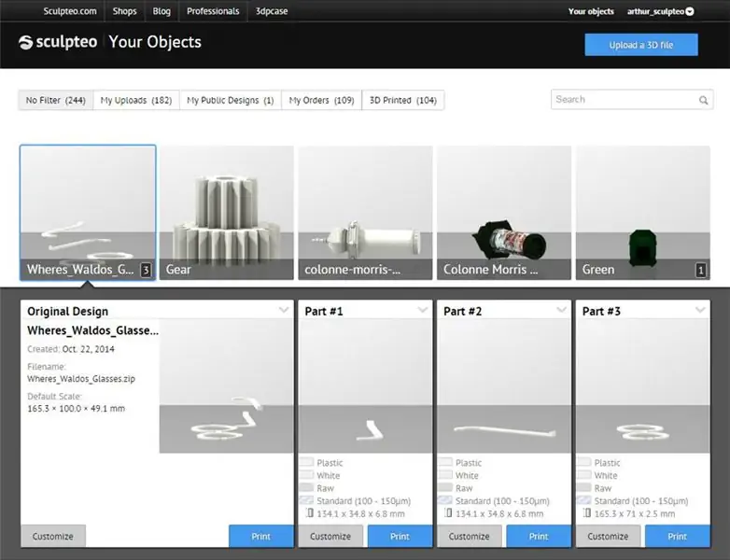
Task: Click the Part #2 preview image
Action: pyautogui.click(x=504, y=385)
